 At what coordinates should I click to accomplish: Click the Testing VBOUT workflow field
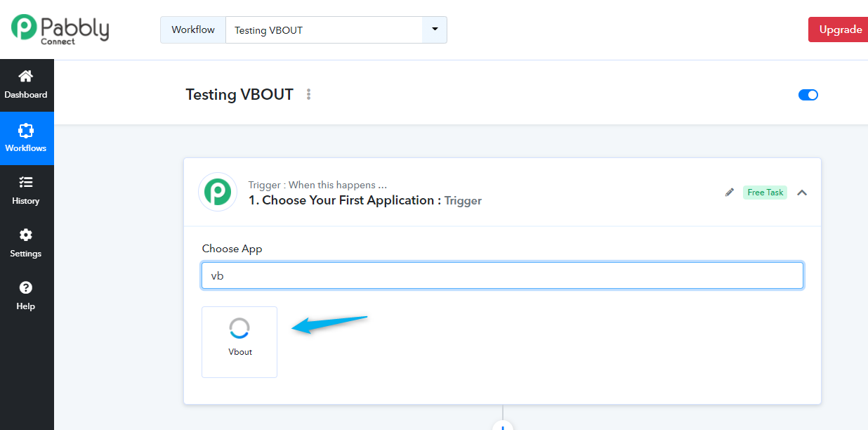pyautogui.click(x=324, y=30)
